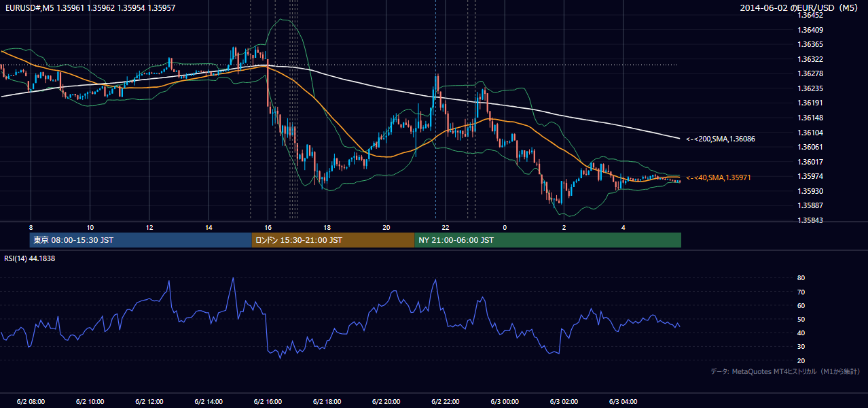Select the NY 21:00-06:00 JST session bar
This screenshot has width=868, height=408.
[x=547, y=240]
